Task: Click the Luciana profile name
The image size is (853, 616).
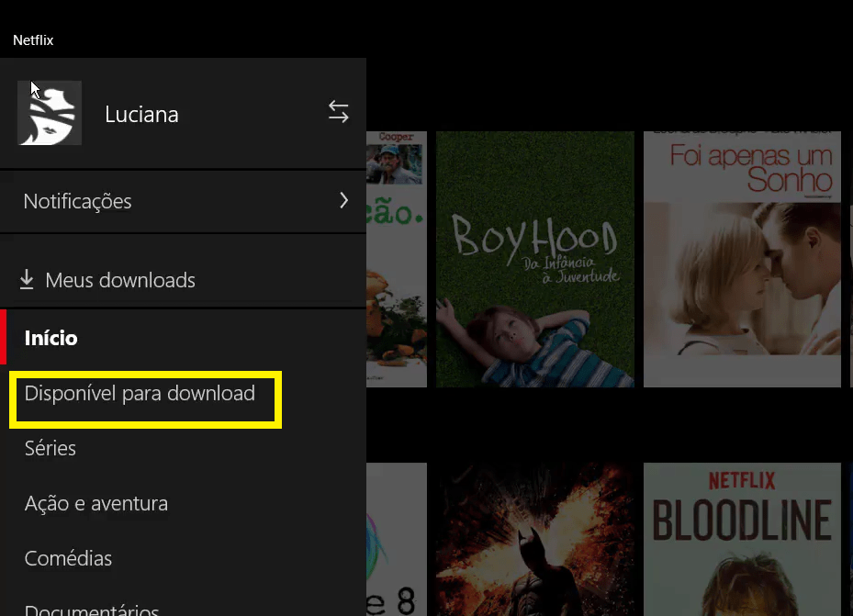Action: point(141,115)
